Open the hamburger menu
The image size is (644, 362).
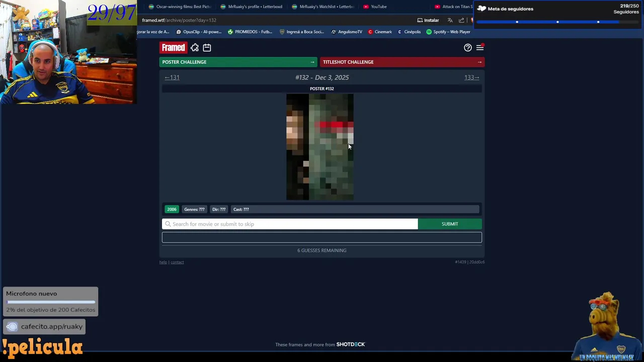coord(480,47)
